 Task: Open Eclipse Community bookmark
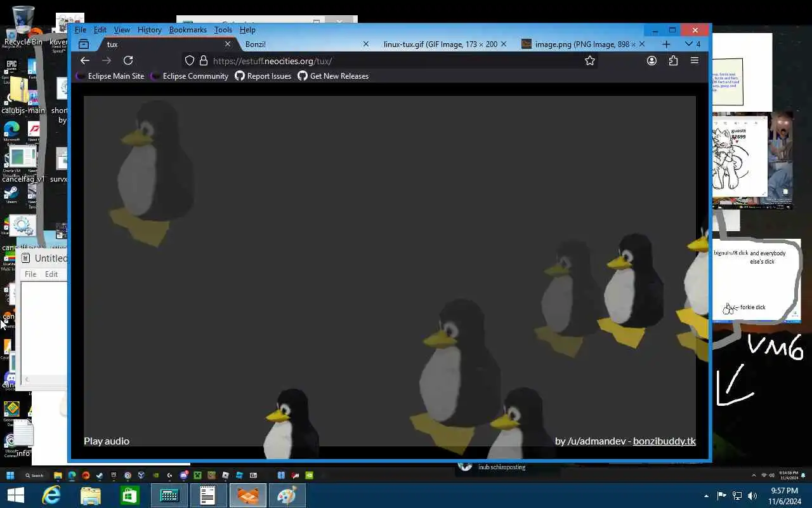tap(189, 76)
